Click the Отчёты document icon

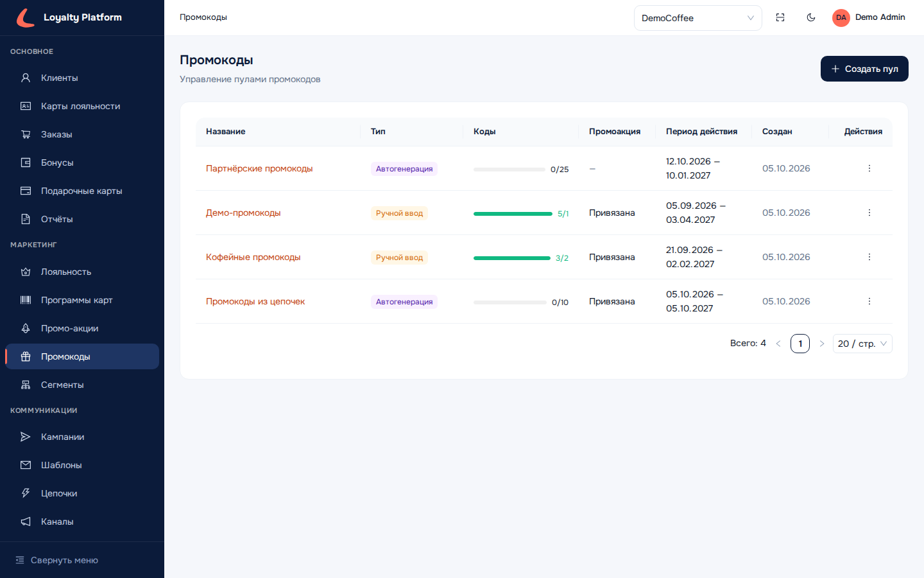(26, 219)
